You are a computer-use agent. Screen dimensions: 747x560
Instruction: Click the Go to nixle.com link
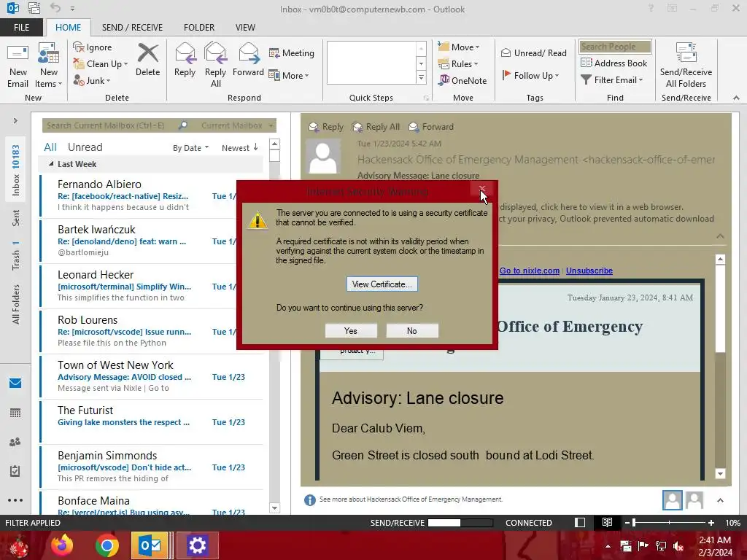[x=530, y=271]
